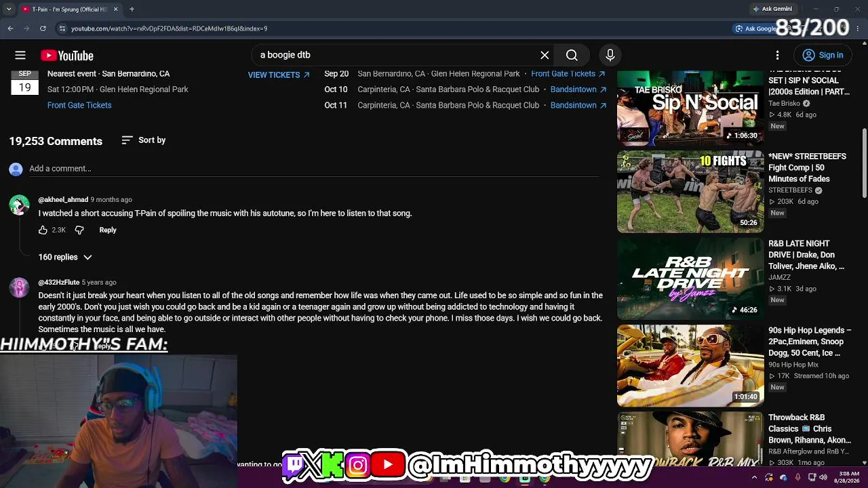868x488 pixels.
Task: Click the Sign in button
Action: pos(822,55)
